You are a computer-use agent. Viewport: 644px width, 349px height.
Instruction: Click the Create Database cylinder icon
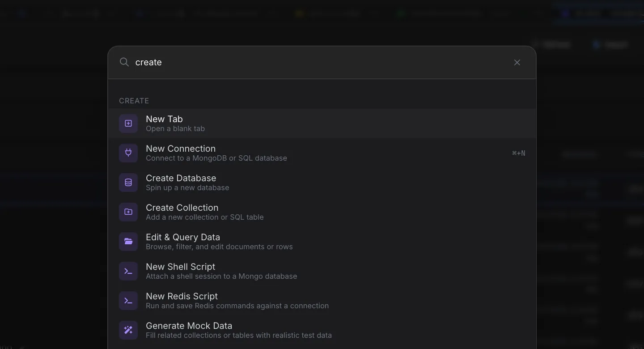point(128,183)
